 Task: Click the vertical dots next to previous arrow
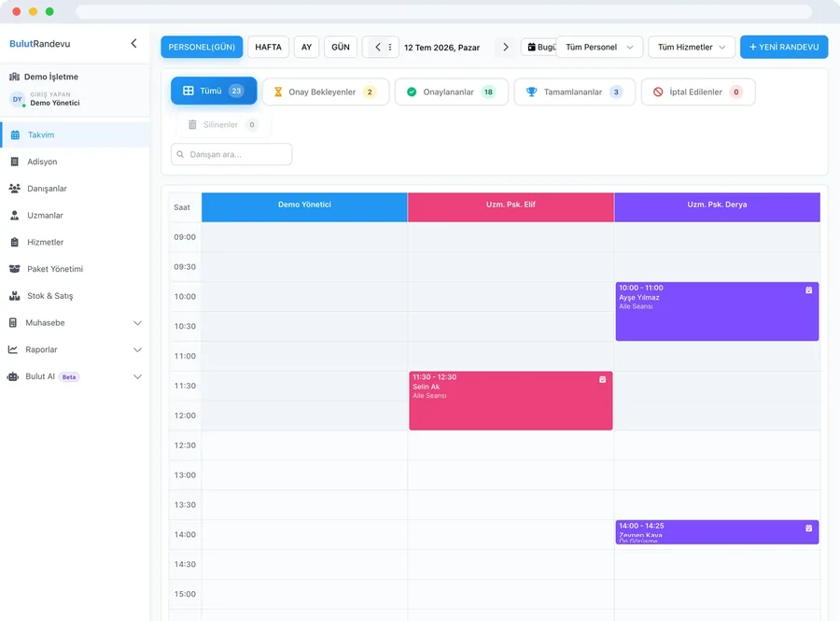[390, 47]
